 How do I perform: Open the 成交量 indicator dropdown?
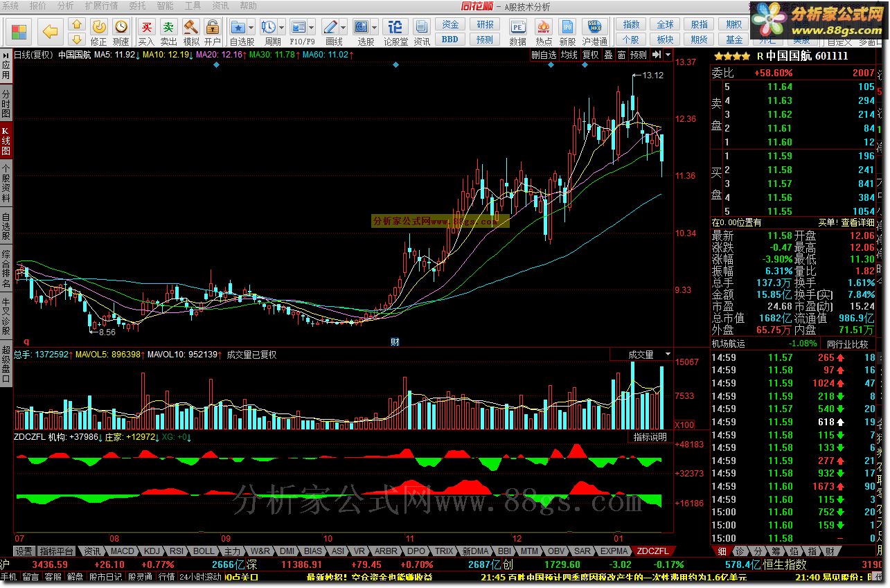tap(668, 354)
